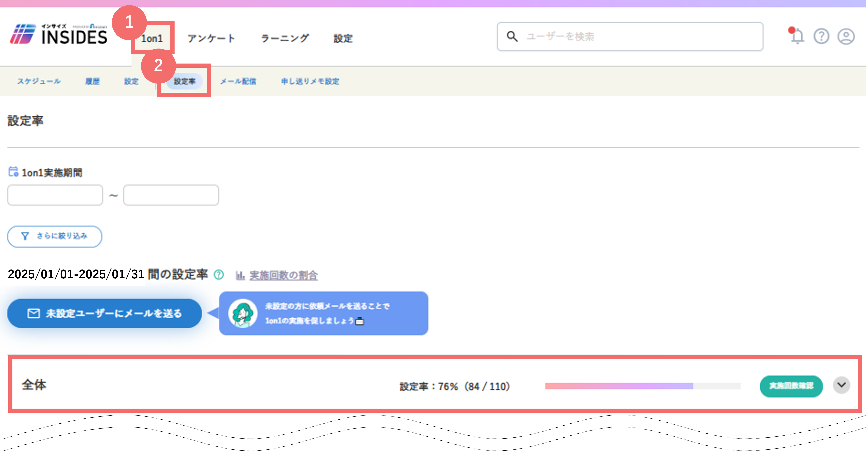Expand the 全体 row with chevron
This screenshot has width=868, height=451.
pos(841,385)
